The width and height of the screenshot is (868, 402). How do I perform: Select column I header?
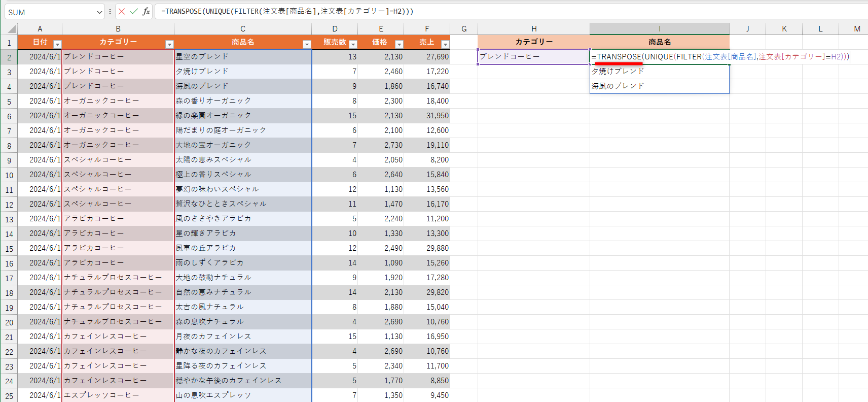click(660, 29)
